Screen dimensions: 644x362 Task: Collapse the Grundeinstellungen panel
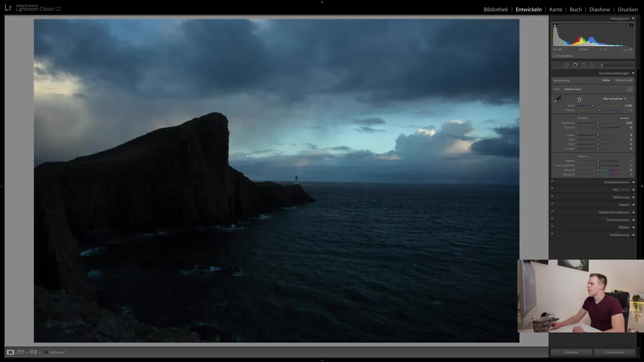tap(633, 73)
